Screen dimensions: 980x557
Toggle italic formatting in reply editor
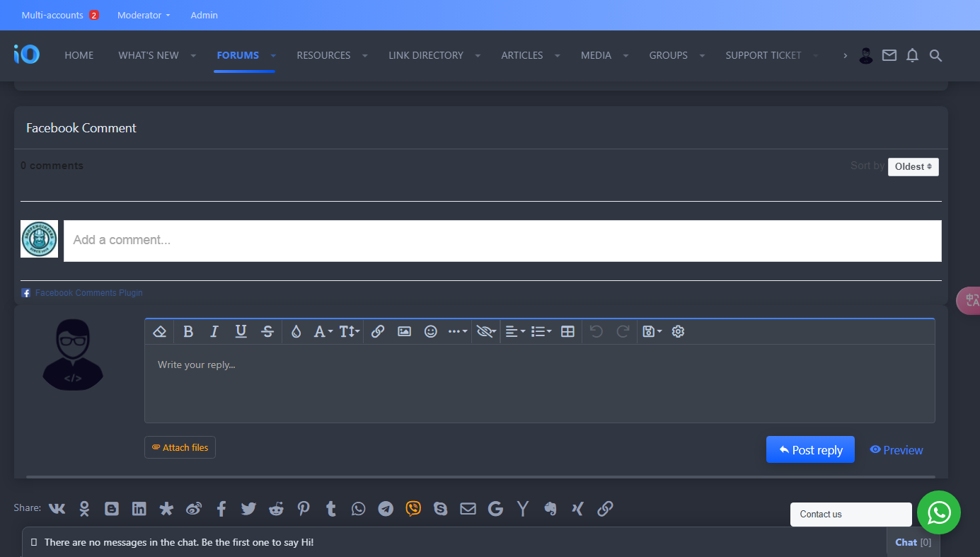[x=214, y=331]
